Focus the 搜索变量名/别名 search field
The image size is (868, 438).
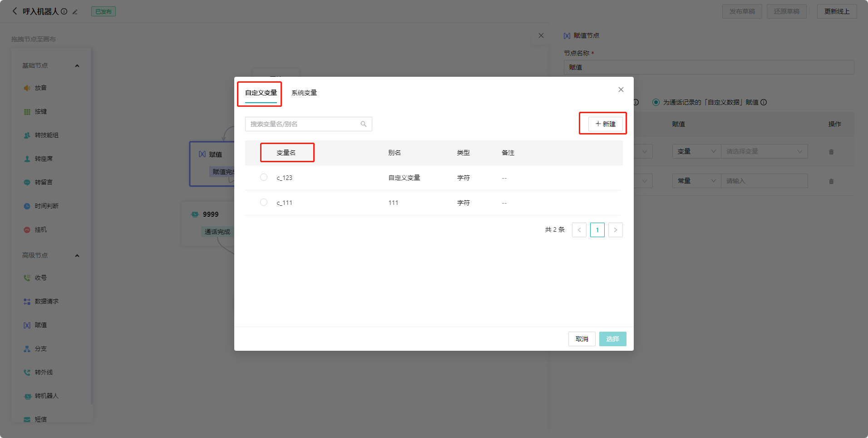309,124
